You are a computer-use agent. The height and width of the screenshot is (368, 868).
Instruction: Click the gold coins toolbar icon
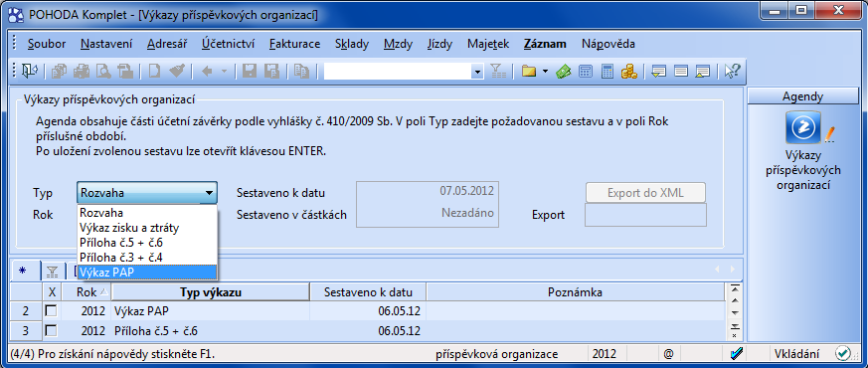point(628,72)
